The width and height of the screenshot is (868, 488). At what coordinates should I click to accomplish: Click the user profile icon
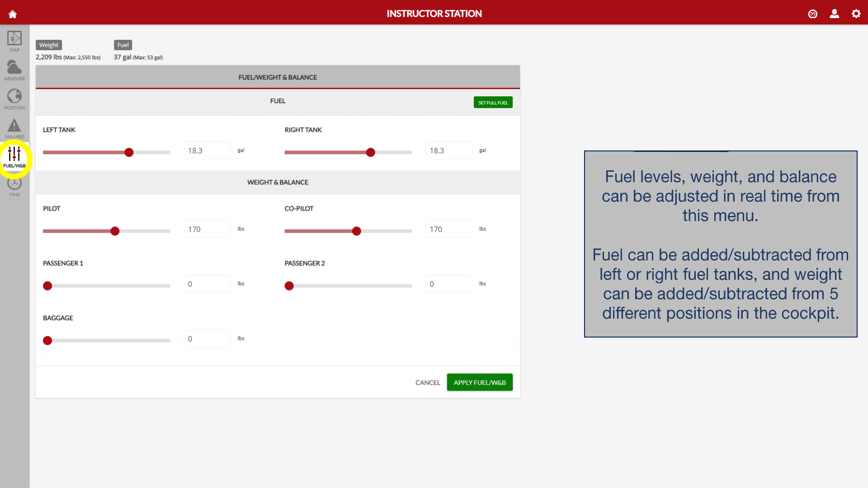[x=834, y=14]
